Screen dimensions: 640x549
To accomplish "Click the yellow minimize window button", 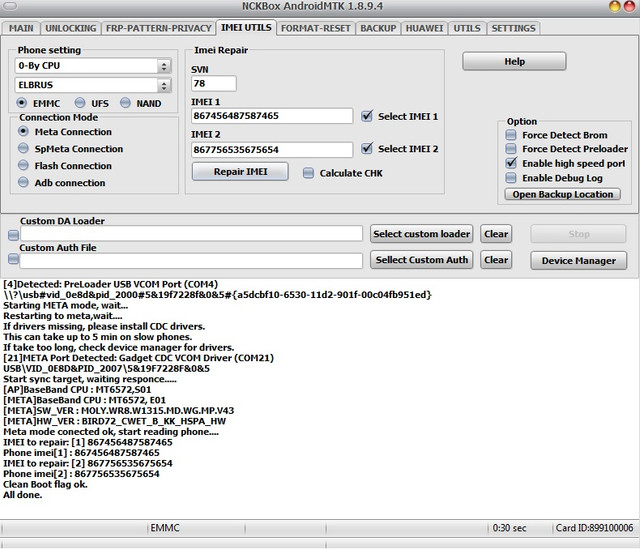I will pos(614,6).
